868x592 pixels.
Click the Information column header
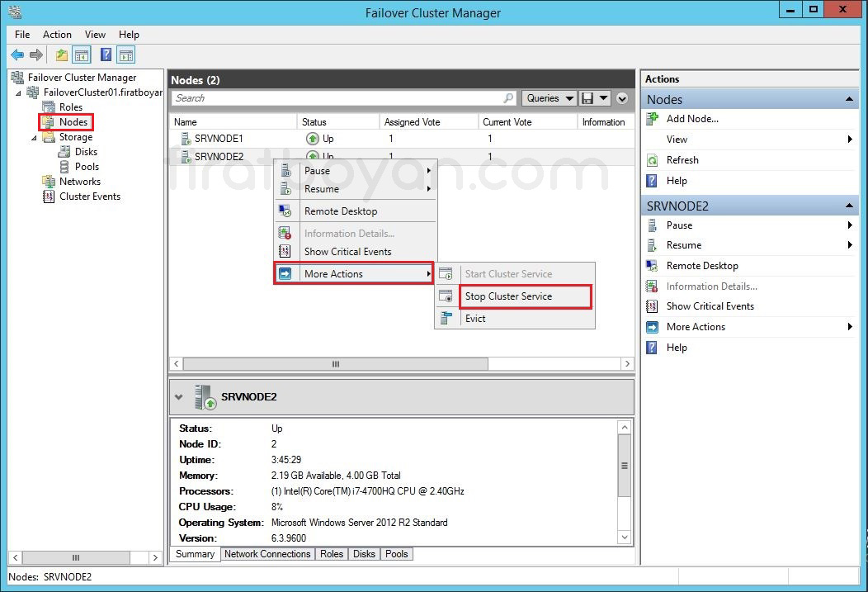[606, 122]
